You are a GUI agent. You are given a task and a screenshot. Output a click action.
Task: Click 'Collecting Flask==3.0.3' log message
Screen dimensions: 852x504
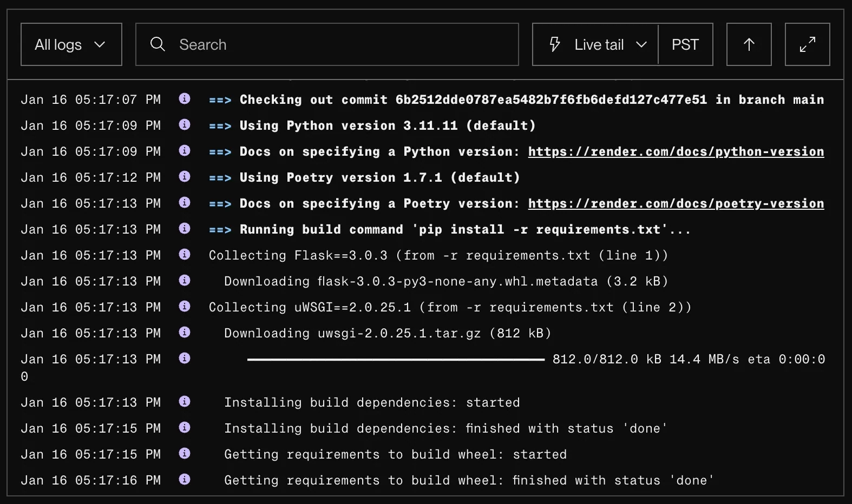[438, 255]
